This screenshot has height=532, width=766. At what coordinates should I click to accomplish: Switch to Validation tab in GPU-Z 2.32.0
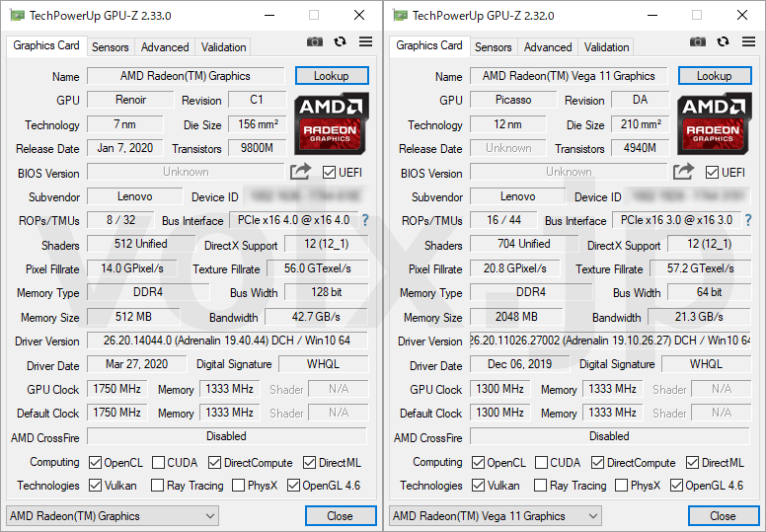tap(607, 47)
